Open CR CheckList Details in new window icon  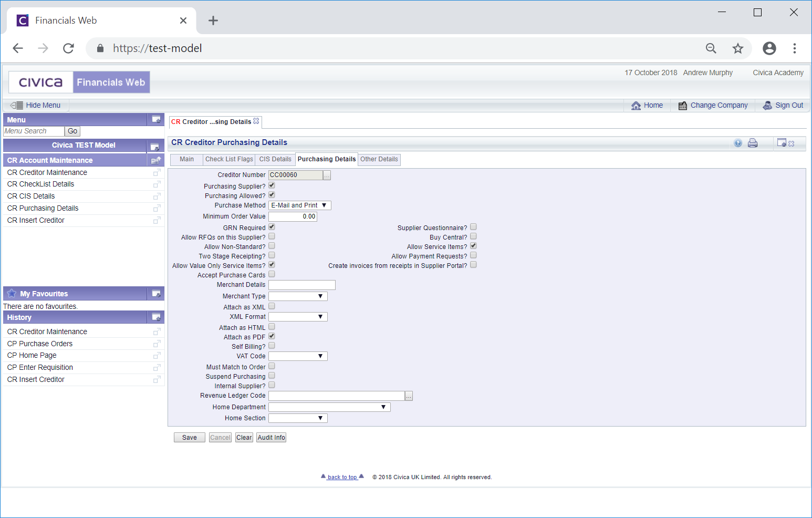[157, 184]
